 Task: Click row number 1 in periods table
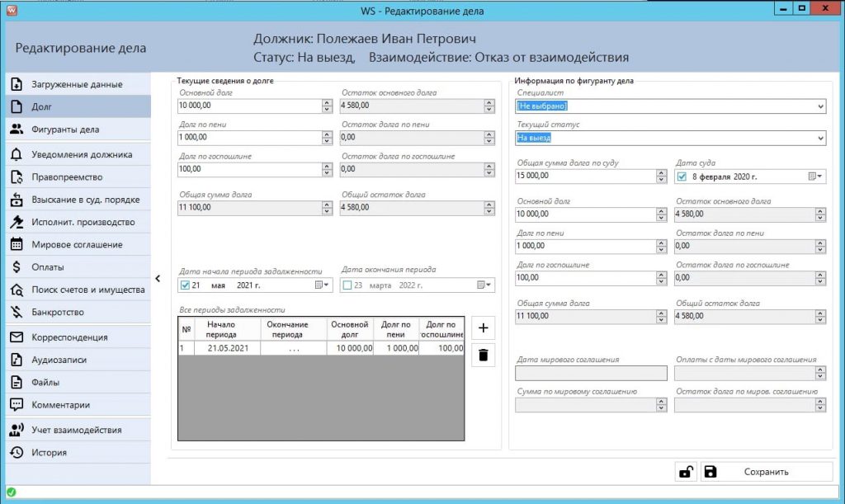(x=186, y=348)
